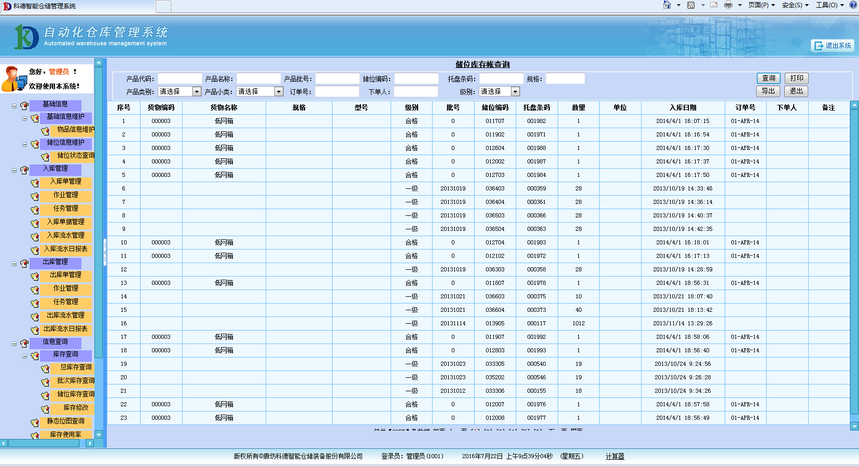The width and height of the screenshot is (859, 467).
Task: Open 任务管理 under 出库管理
Action: pyautogui.click(x=66, y=302)
